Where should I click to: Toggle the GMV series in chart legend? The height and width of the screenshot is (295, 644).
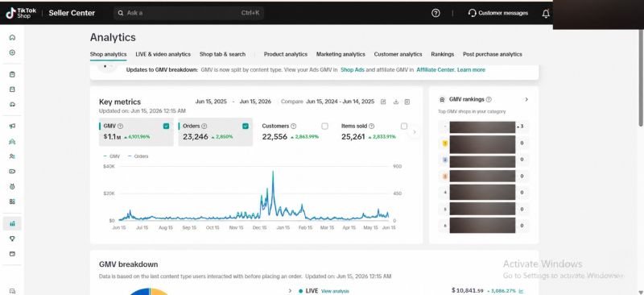(112, 156)
